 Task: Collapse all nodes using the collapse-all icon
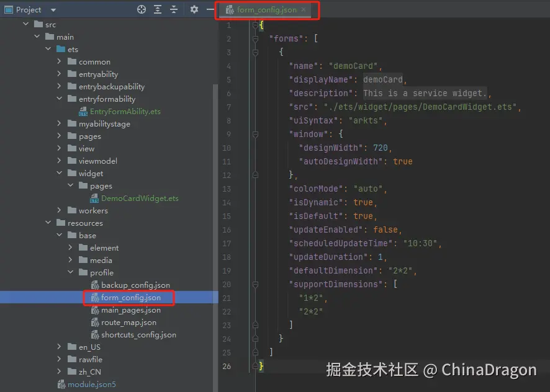point(174,9)
